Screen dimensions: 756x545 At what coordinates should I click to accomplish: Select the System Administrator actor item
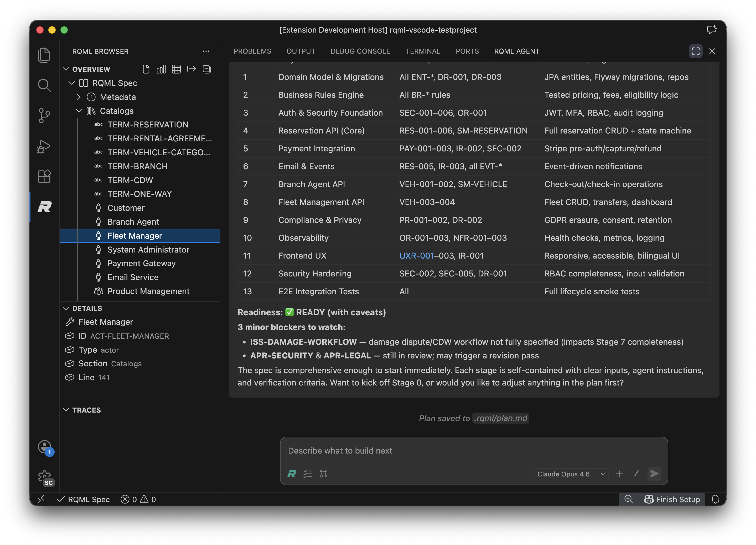(148, 249)
